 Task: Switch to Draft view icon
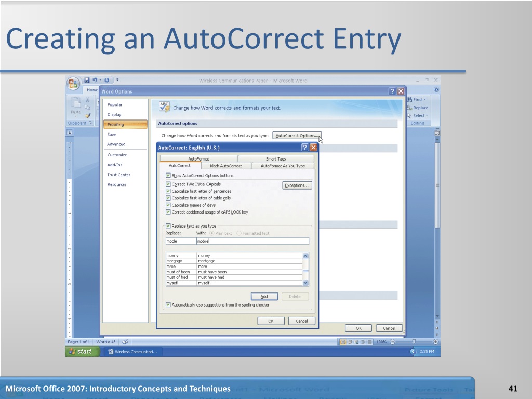(369, 342)
